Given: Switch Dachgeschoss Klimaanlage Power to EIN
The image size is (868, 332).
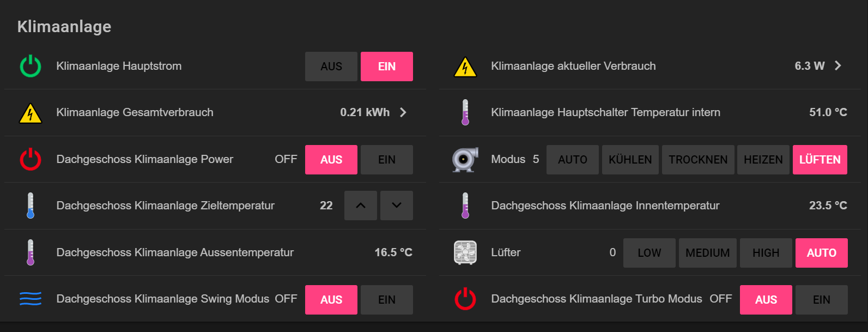Looking at the screenshot, I should coord(387,160).
